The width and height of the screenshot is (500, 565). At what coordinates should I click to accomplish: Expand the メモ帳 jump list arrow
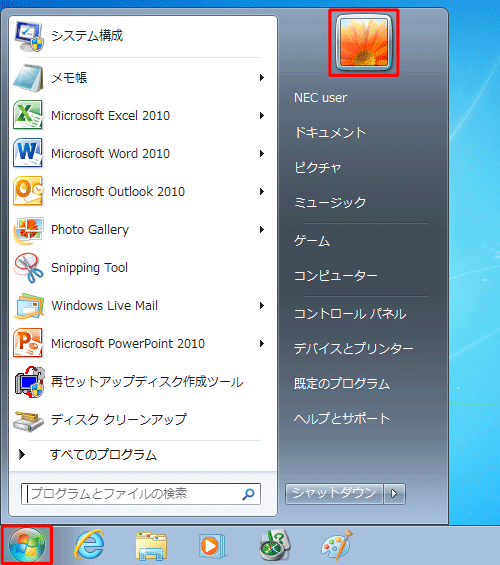pyautogui.click(x=262, y=77)
